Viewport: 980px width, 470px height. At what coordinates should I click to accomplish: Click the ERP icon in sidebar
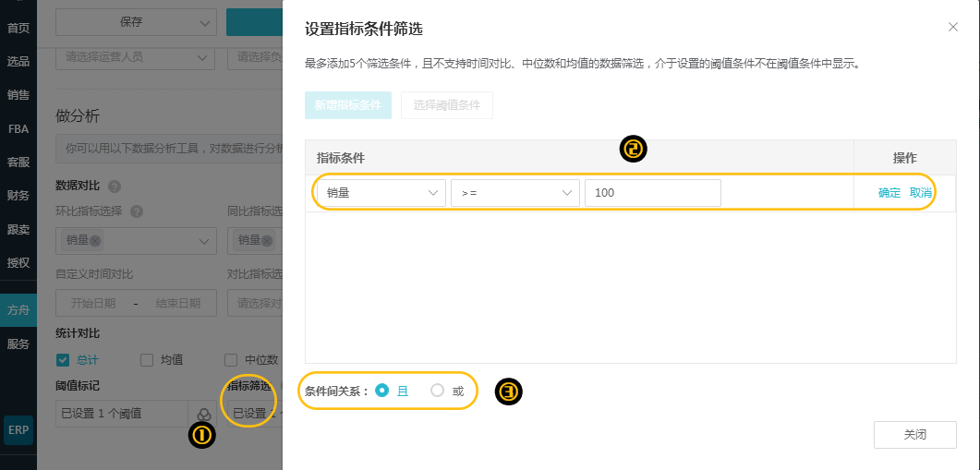click(18, 430)
